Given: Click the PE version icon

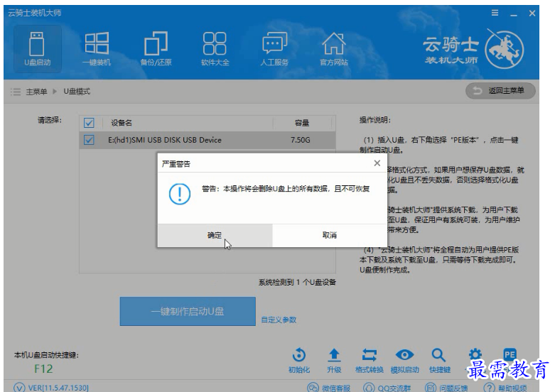Looking at the screenshot, I should 510,354.
